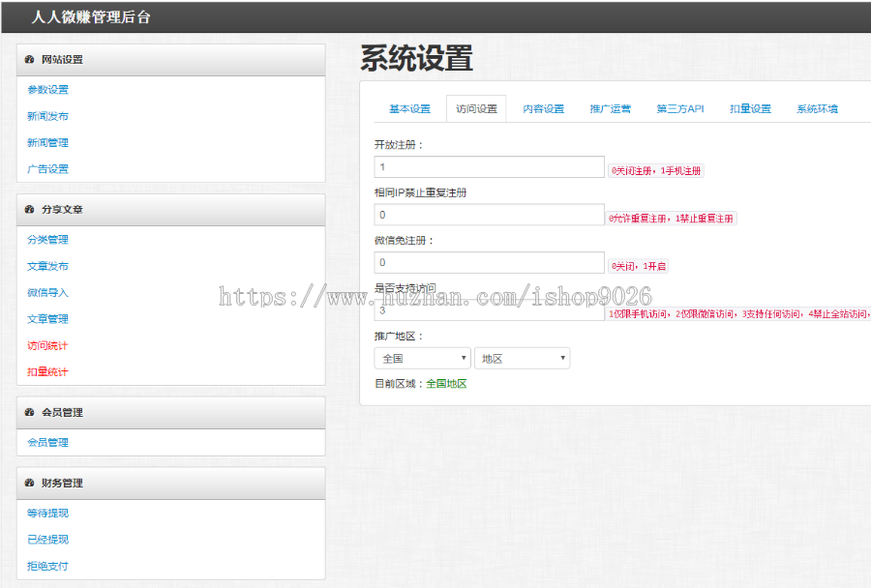Click the 财务管理 panel icon
The height and width of the screenshot is (588, 871).
(29, 483)
